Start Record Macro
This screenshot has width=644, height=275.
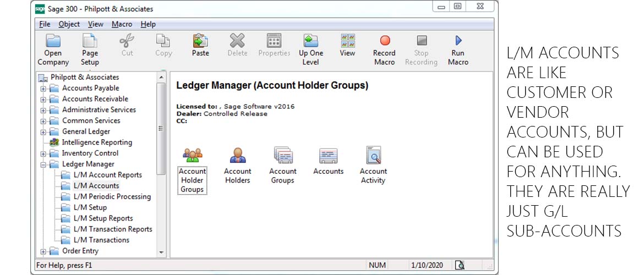point(384,41)
